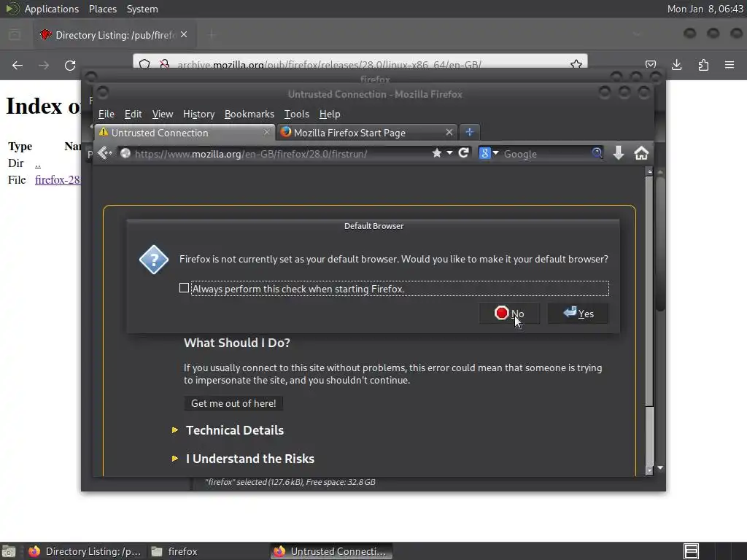Click the 'Get me out of here!' button

pyautogui.click(x=233, y=403)
